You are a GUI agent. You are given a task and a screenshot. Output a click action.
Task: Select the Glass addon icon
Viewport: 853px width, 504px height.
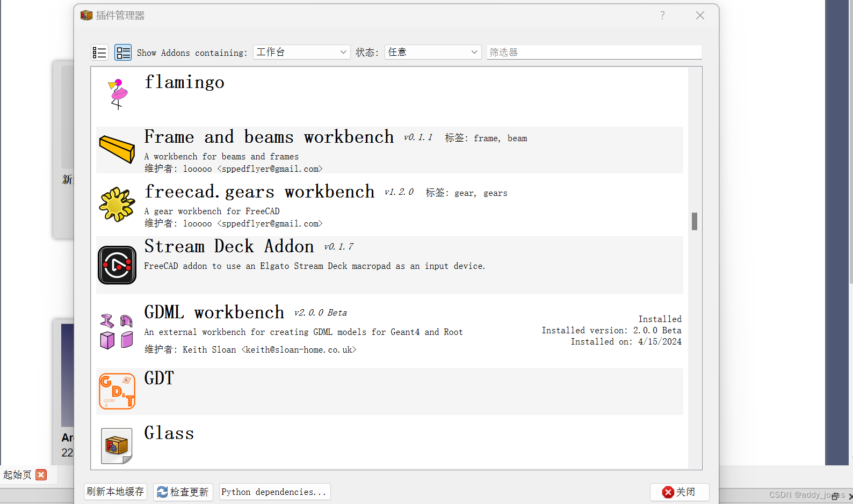(x=117, y=445)
